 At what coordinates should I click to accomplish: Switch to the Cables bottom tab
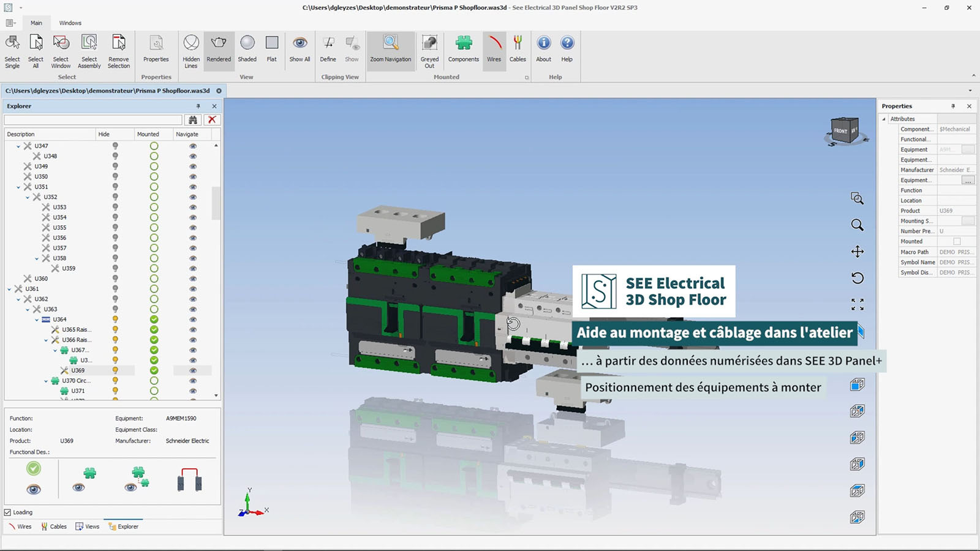click(54, 527)
